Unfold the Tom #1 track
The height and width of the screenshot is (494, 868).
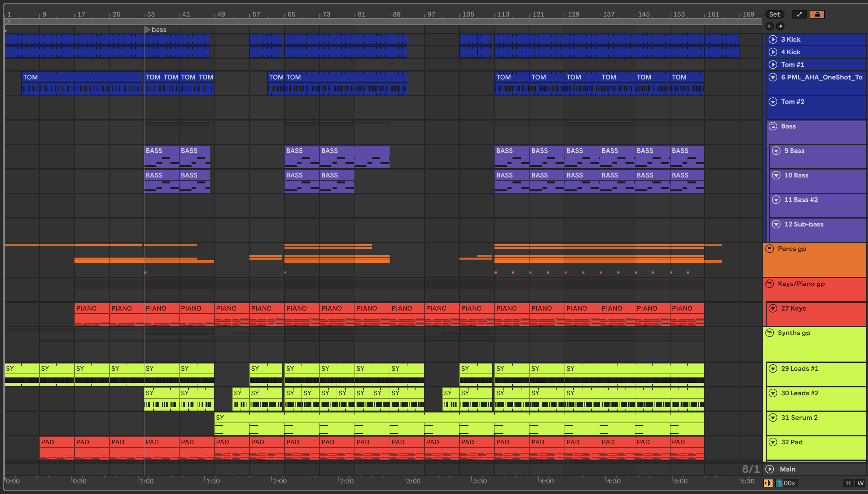pos(773,65)
